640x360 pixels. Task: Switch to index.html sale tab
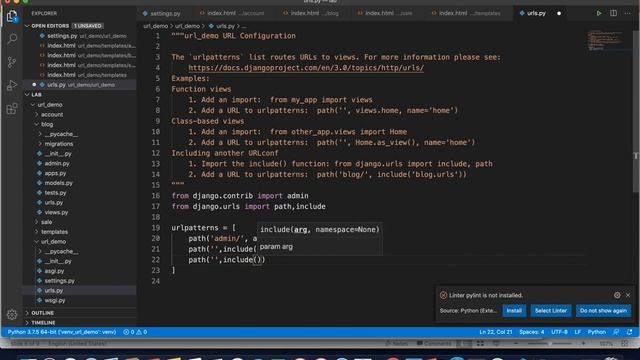[385, 13]
